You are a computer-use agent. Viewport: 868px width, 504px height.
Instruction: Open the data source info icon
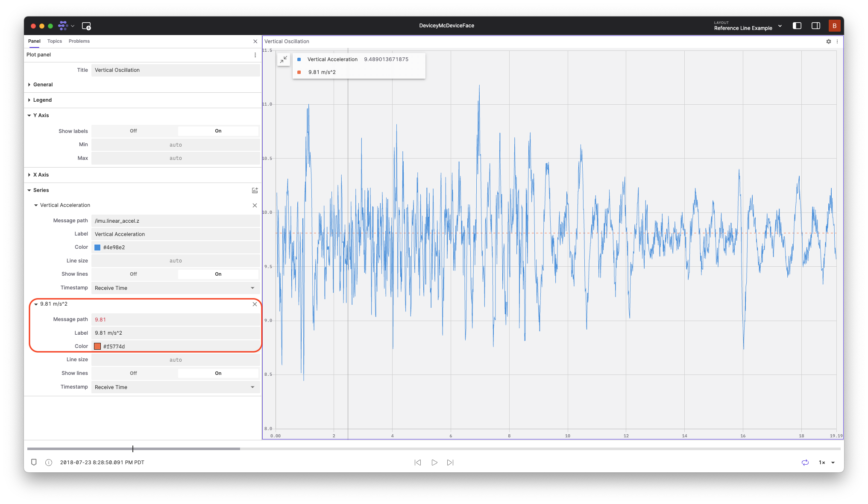[49, 463]
